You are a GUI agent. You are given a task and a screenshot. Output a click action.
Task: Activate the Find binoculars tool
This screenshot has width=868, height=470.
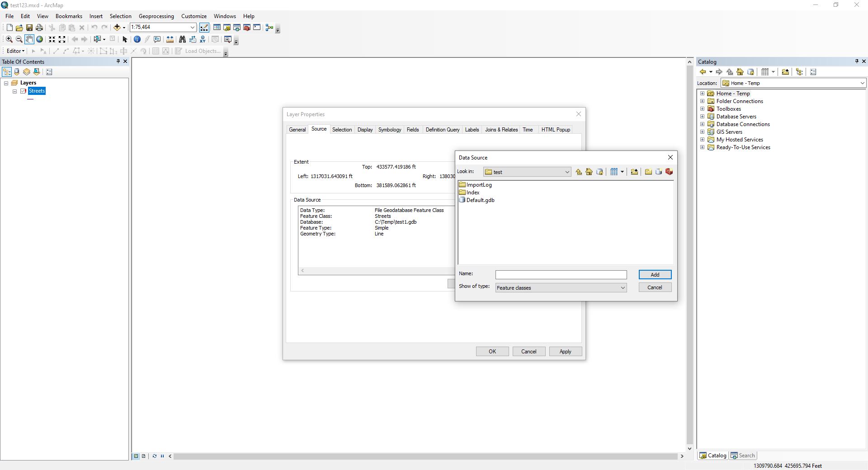click(x=183, y=39)
